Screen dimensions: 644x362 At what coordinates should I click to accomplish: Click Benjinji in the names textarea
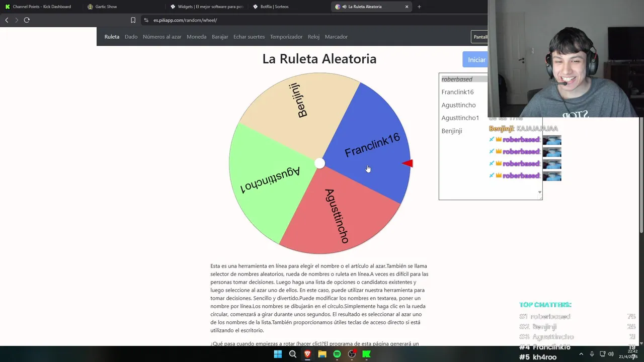(451, 131)
